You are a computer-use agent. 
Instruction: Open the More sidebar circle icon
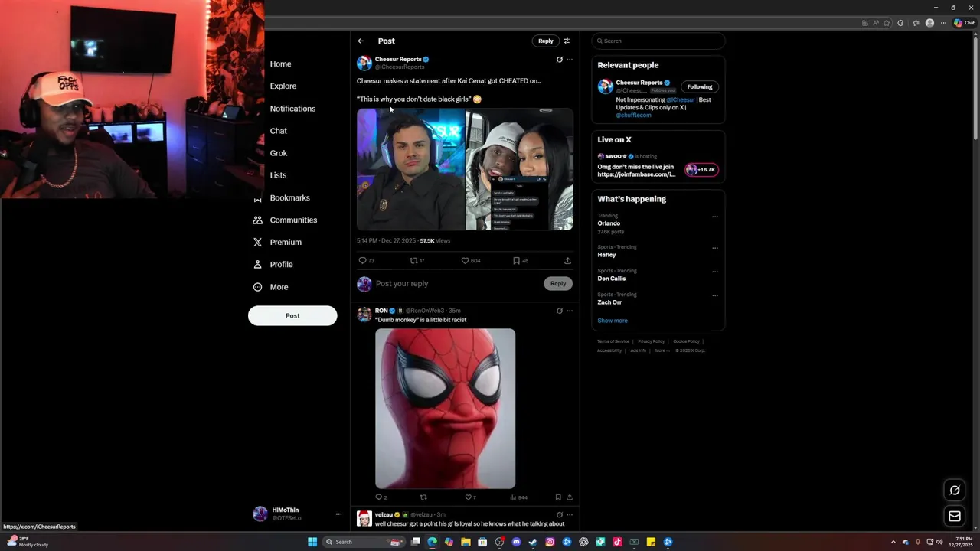pyautogui.click(x=257, y=287)
